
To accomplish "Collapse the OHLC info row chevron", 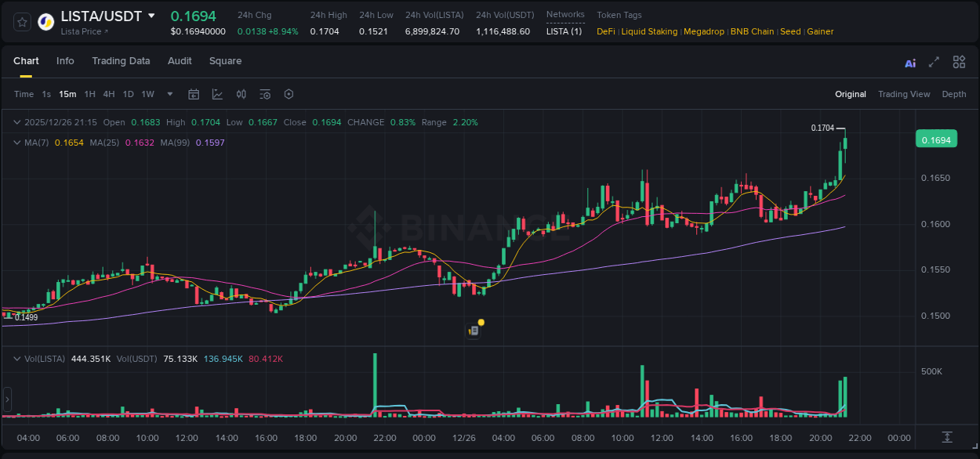I will (x=16, y=122).
